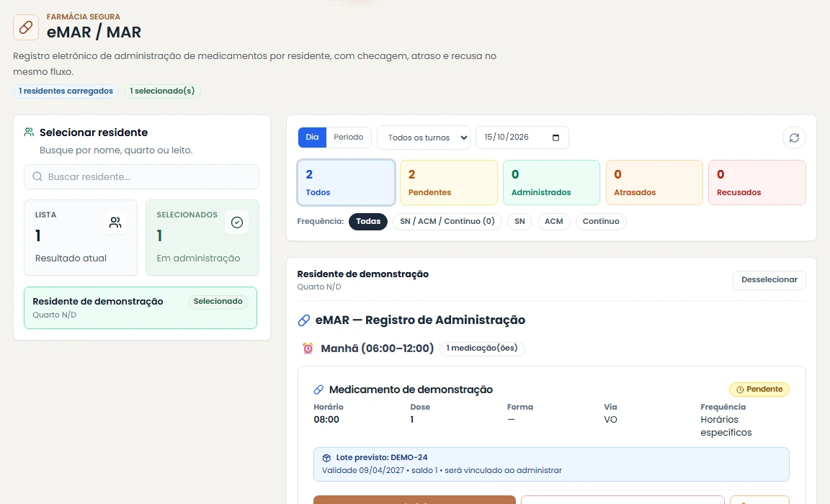This screenshot has height=504, width=830.
Task: Click the SELECIONADOS Em administração card
Action: (202, 238)
